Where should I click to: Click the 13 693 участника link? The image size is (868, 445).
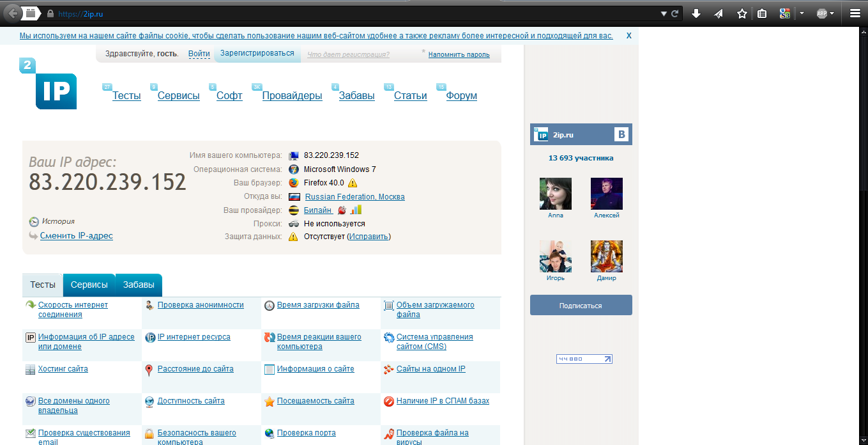581,158
